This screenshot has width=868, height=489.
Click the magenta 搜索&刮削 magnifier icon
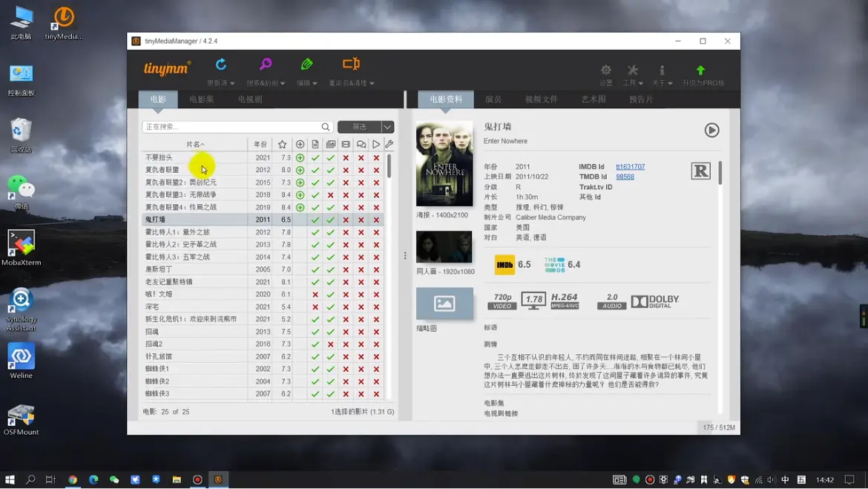[x=265, y=65]
